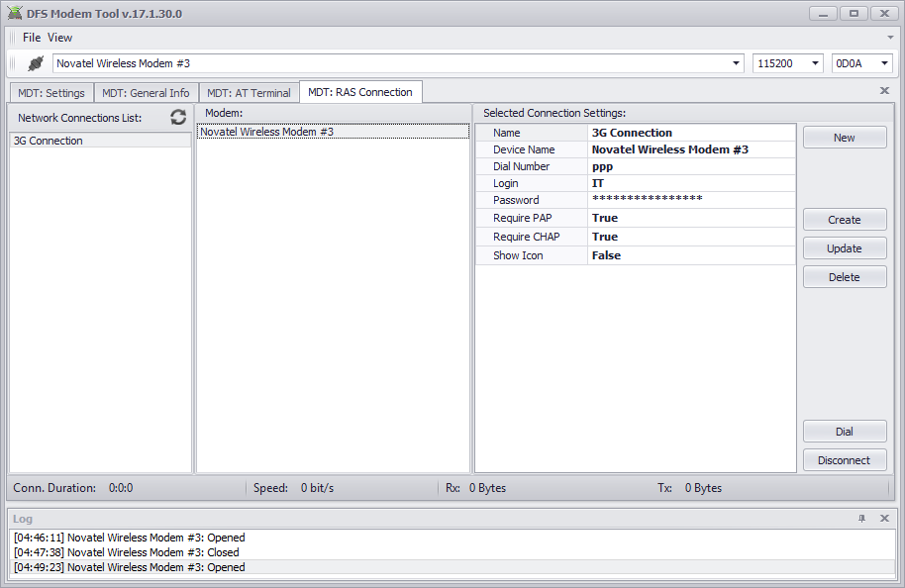Toggle the Require PAP True value
Image resolution: width=905 pixels, height=588 pixels.
pos(691,218)
